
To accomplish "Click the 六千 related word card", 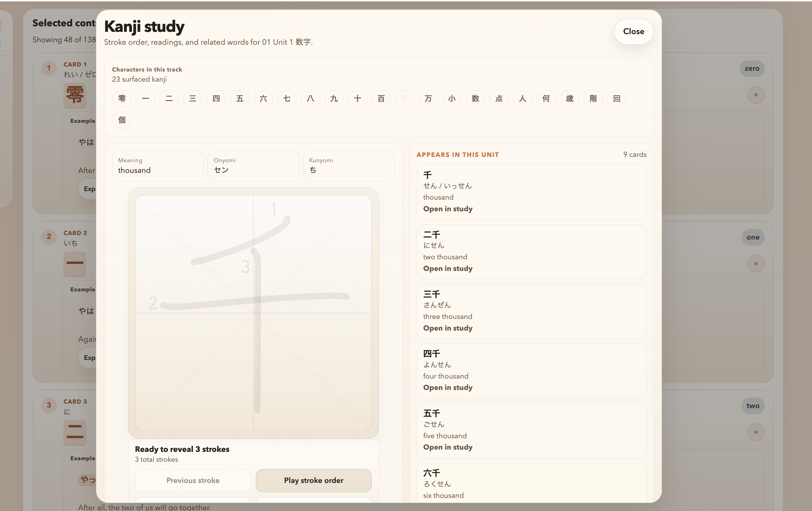I will 532,483.
